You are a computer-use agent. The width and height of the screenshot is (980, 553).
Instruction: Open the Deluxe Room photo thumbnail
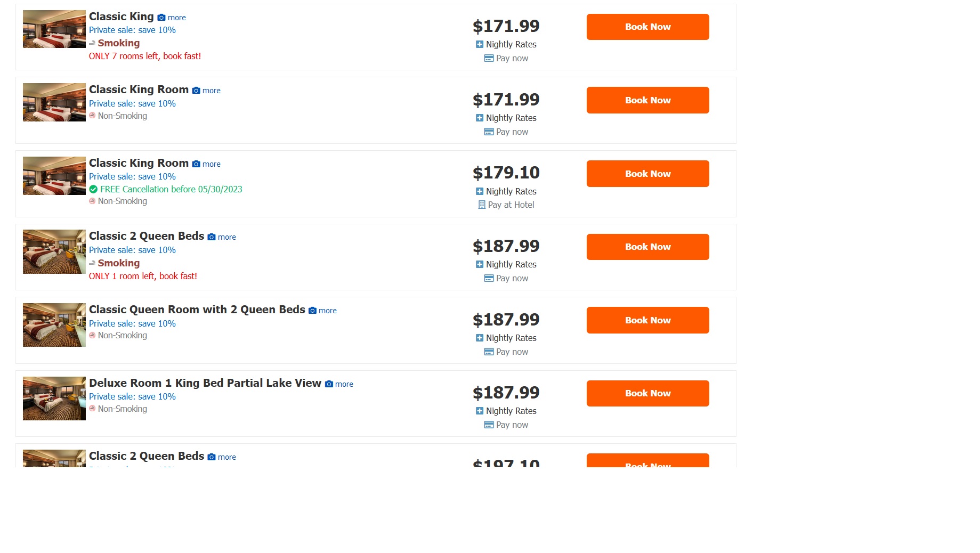coord(54,399)
